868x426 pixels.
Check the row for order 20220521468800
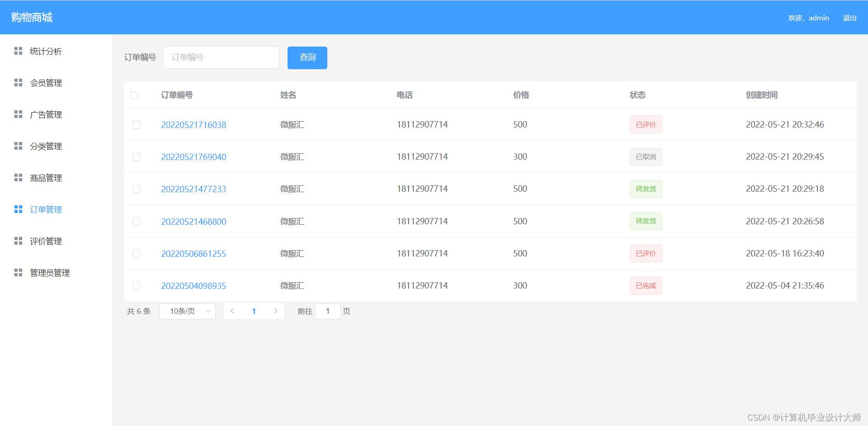pyautogui.click(x=136, y=222)
